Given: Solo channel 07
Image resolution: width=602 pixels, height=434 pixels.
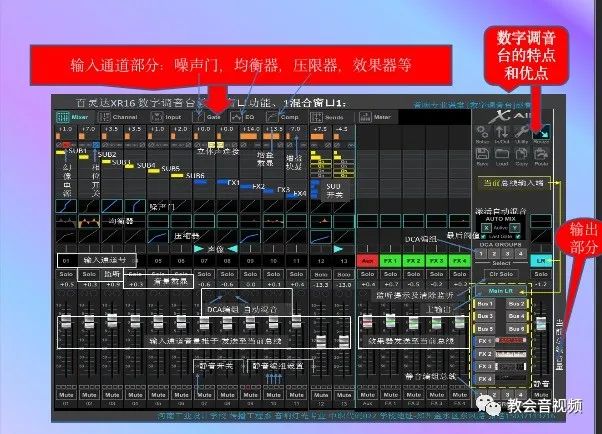Looking at the screenshot, I should (204, 274).
